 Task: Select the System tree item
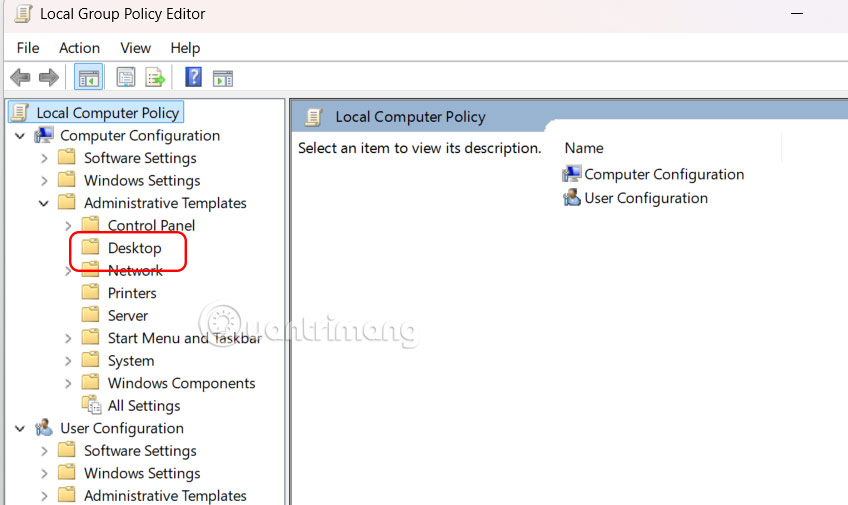[131, 361]
